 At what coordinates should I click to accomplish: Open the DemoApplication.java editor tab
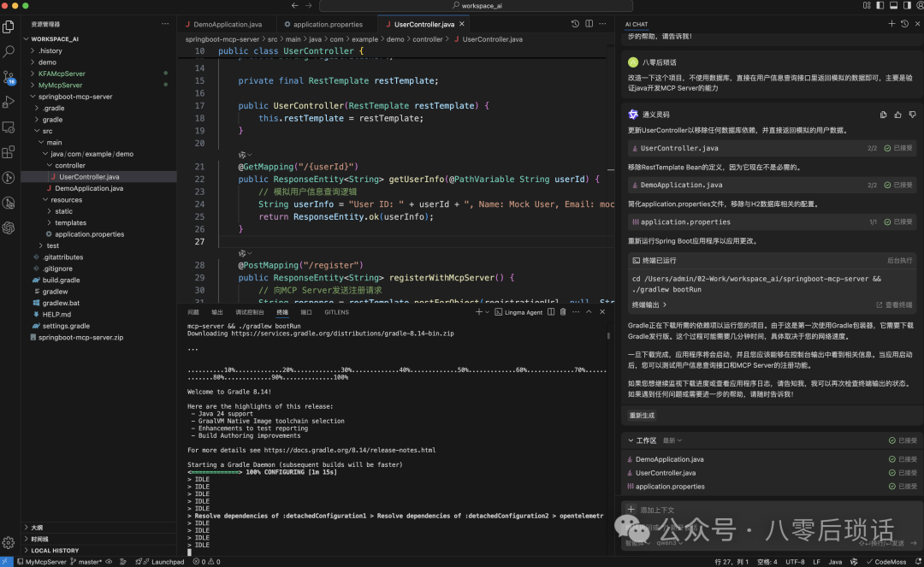coord(227,24)
